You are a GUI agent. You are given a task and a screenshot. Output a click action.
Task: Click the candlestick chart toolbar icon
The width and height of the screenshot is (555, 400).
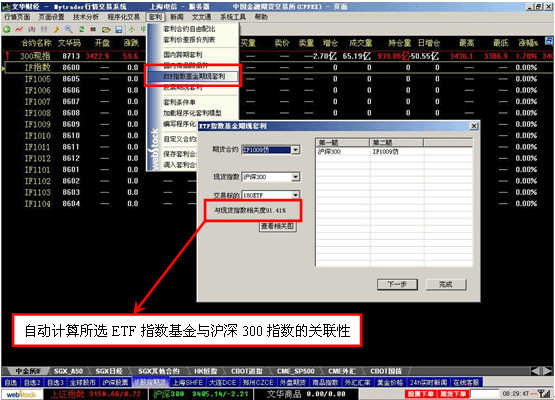(x=32, y=29)
